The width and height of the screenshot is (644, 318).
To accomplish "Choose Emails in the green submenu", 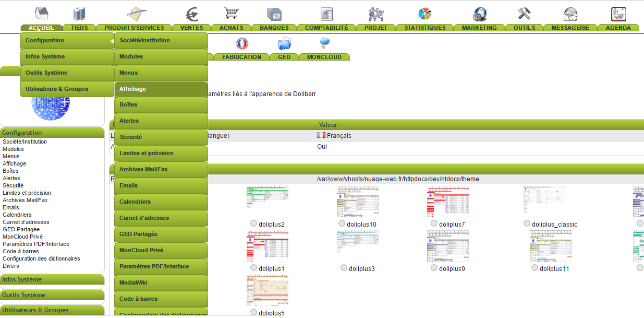I will [x=161, y=186].
